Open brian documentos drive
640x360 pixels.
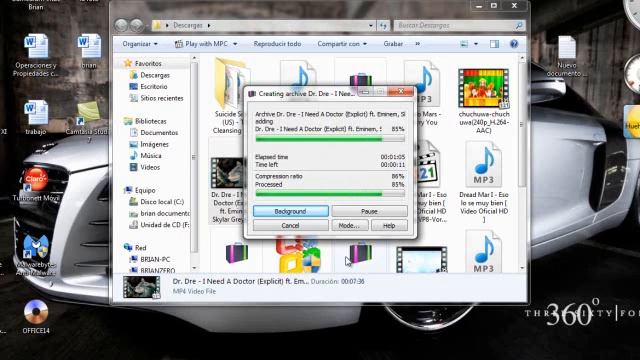[164, 213]
